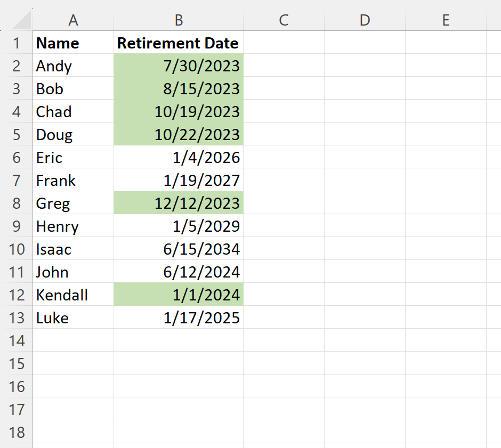Click an empty cell in row 15
Viewport: 501px width, 448px height.
pos(177,363)
